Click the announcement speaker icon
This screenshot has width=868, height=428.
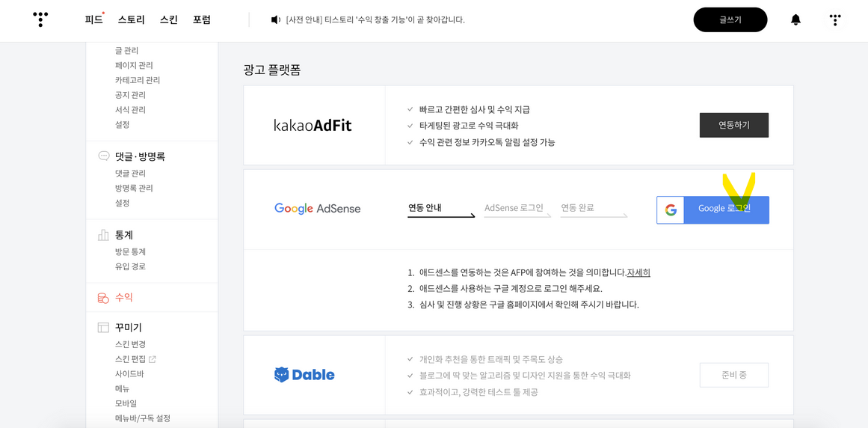276,20
